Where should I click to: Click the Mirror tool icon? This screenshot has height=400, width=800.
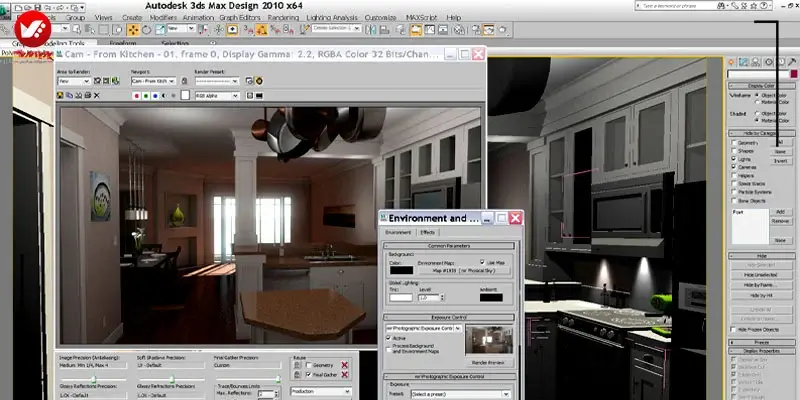pyautogui.click(x=371, y=29)
